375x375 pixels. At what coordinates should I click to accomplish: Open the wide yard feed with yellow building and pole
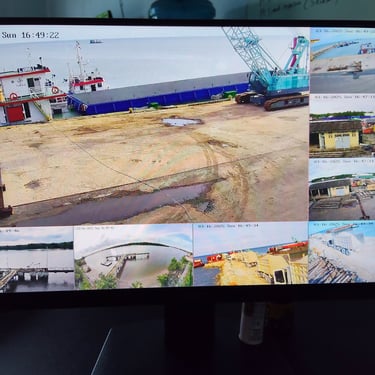pyautogui.click(x=343, y=190)
